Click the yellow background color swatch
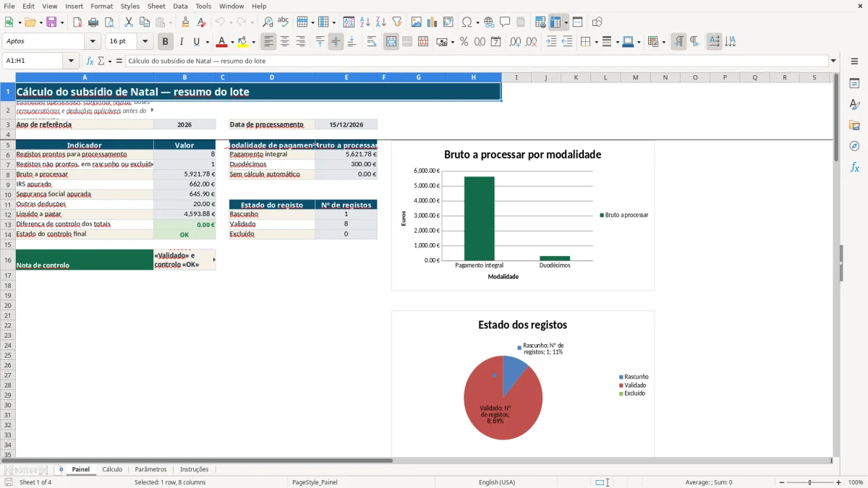The width and height of the screenshot is (868, 488). click(x=243, y=42)
